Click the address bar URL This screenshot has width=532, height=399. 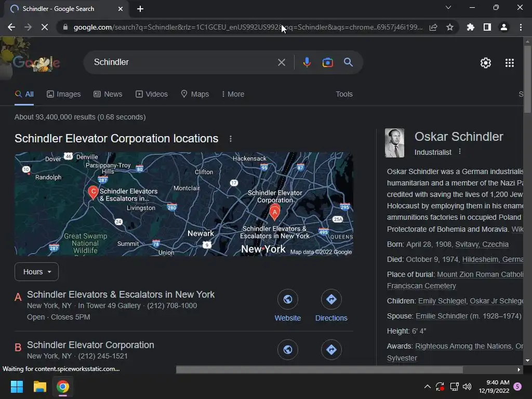(248, 27)
